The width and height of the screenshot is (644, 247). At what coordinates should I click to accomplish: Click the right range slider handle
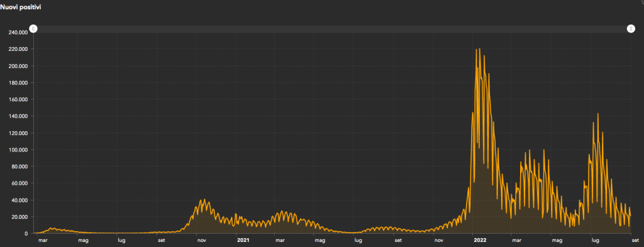[631, 29]
